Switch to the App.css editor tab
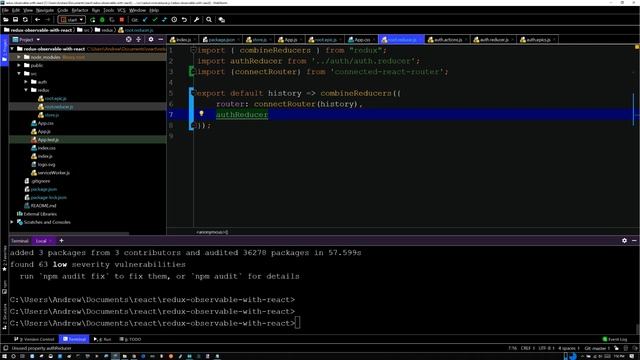This screenshot has height=360, width=640. (362, 40)
